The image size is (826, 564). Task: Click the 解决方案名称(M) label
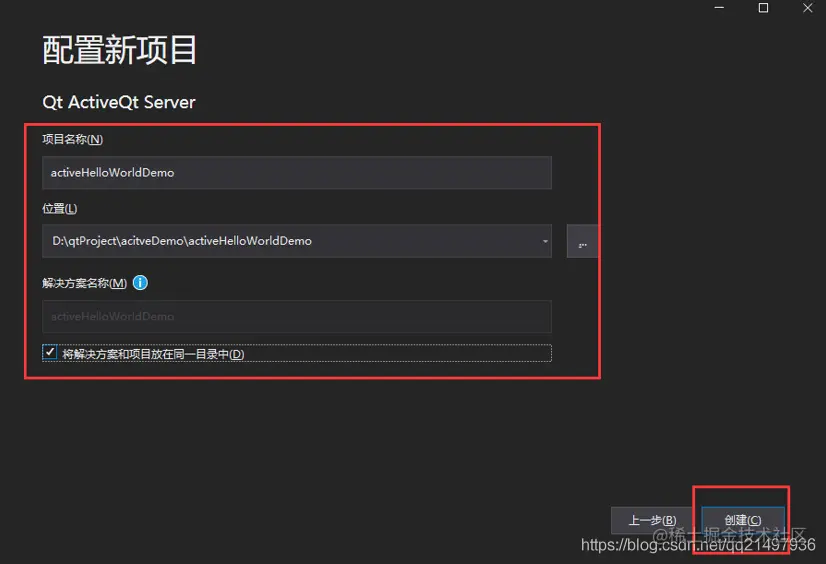pos(84,283)
